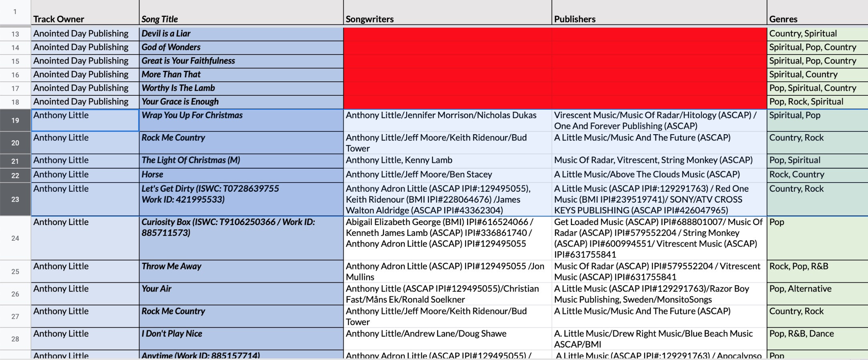868x360 pixels.
Task: Select genre cell 'Pop, Rock, Spiritual'
Action: click(818, 102)
